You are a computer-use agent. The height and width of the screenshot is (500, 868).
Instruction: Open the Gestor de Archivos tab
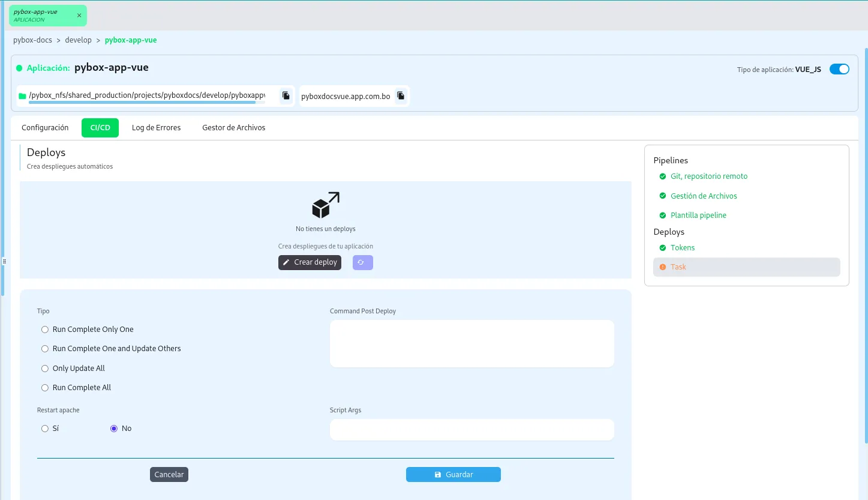coord(234,128)
